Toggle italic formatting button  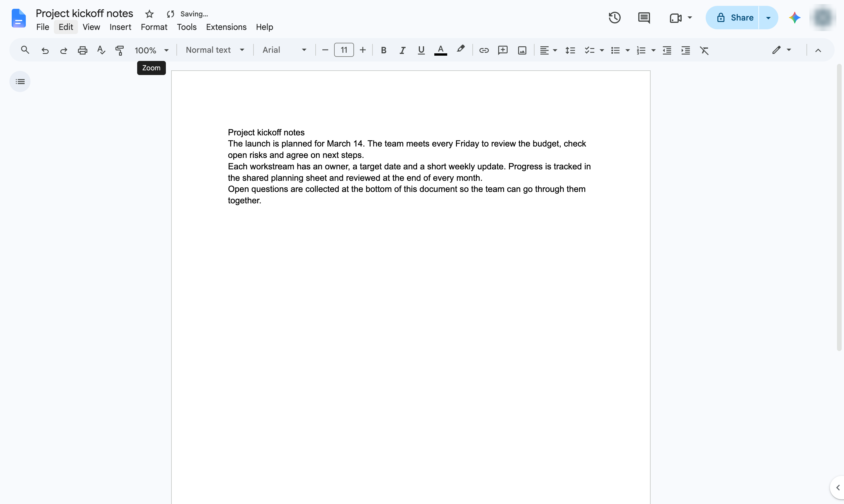(402, 50)
